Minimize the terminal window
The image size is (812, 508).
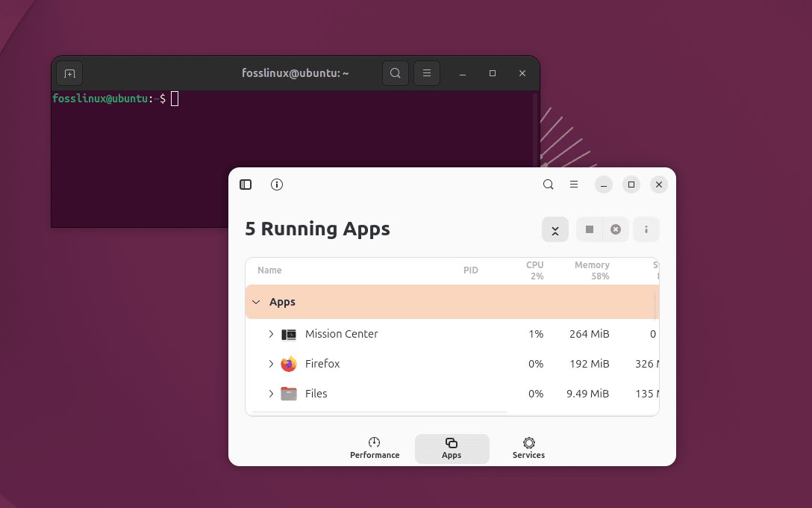pyautogui.click(x=463, y=74)
